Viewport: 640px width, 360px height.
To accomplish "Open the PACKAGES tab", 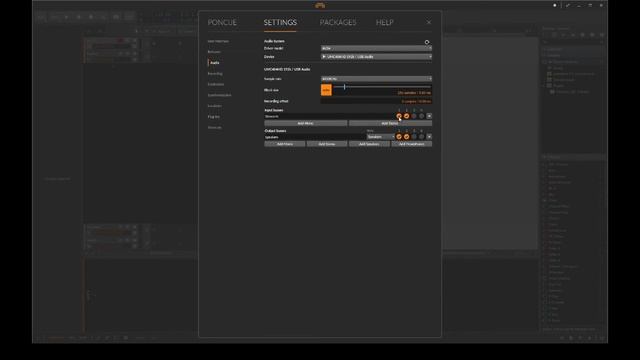I will 338,22.
